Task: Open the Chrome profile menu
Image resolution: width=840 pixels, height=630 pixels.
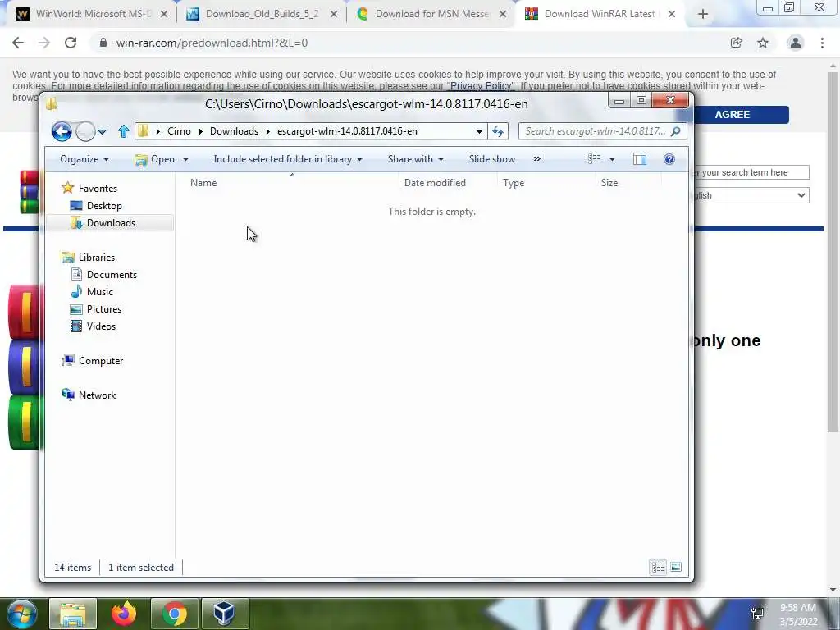Action: 796,43
